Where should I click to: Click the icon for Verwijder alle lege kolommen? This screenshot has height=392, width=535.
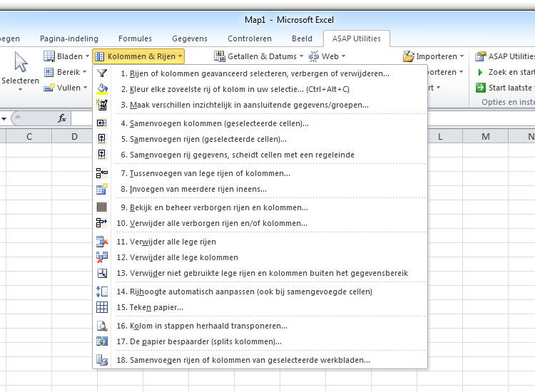[x=102, y=257]
